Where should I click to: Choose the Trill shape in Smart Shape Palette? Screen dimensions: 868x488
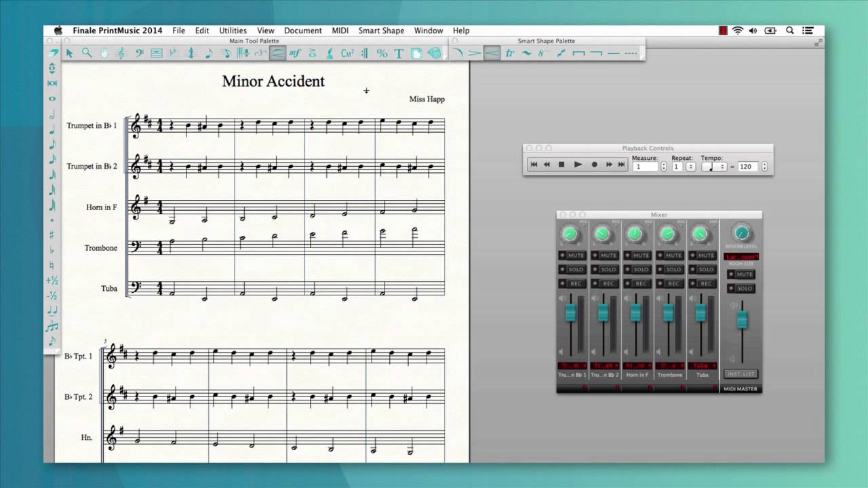(x=509, y=53)
